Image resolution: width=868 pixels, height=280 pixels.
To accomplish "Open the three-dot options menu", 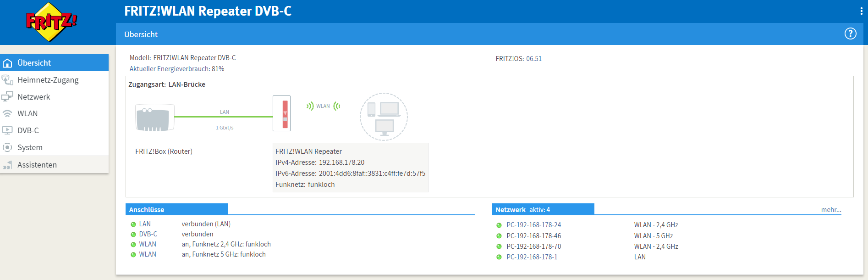I will (x=861, y=11).
